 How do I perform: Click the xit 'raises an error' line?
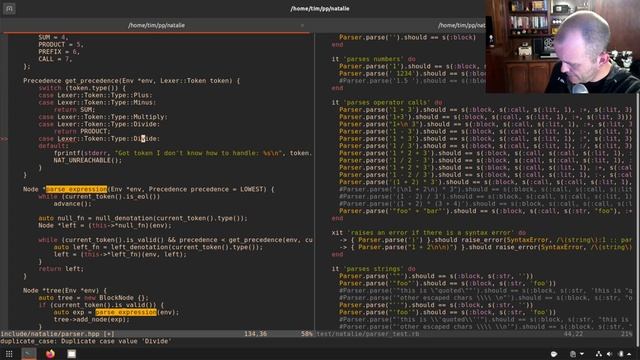click(429, 233)
